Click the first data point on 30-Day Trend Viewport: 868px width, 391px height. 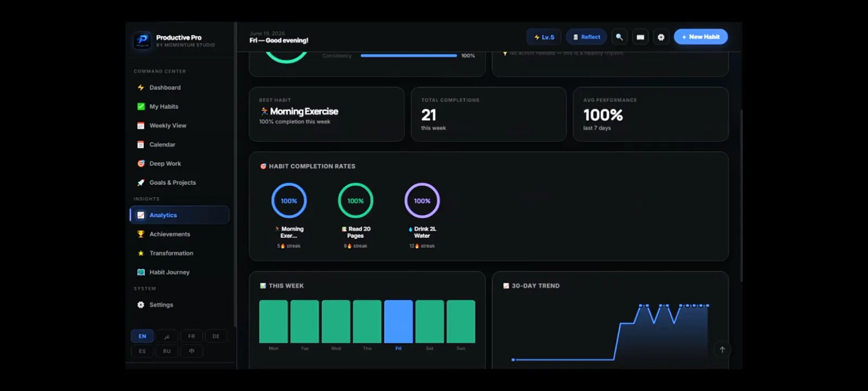pyautogui.click(x=513, y=360)
